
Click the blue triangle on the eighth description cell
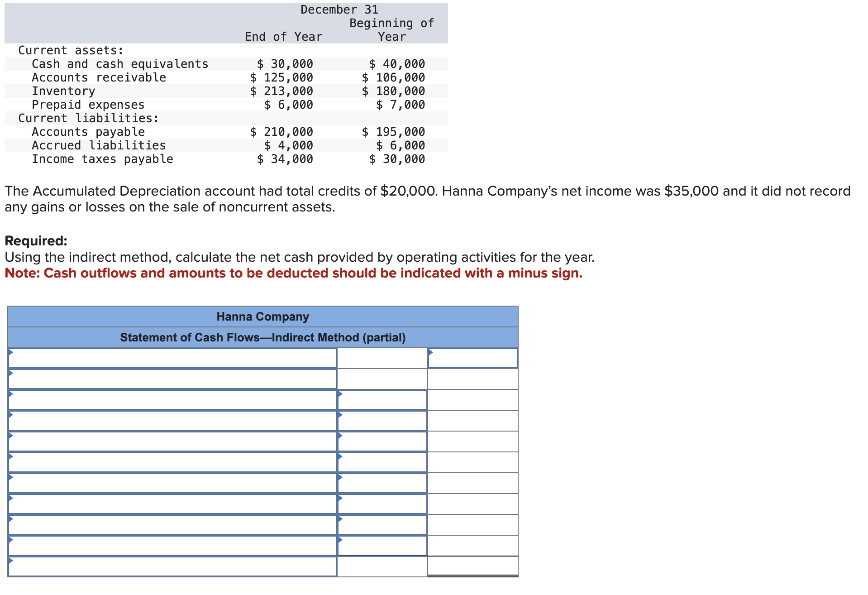(11, 498)
